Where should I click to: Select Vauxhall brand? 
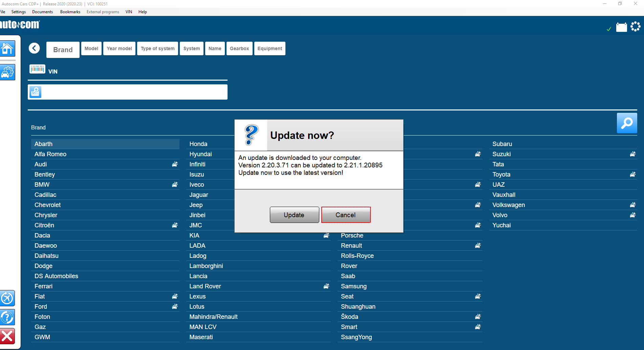tap(563, 195)
